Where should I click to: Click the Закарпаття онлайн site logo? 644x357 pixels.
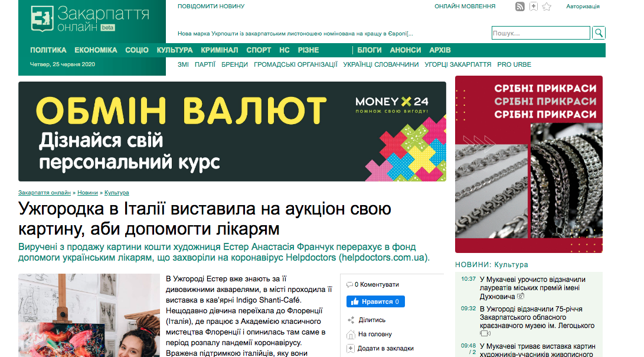pos(90,20)
